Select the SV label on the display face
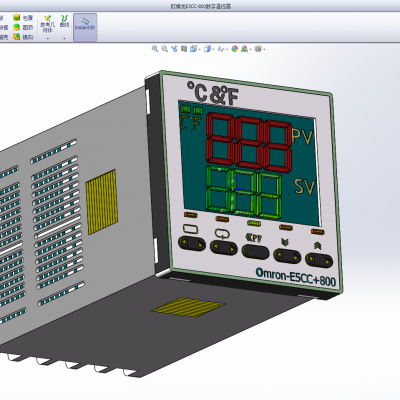Image resolution: width=400 pixels, height=400 pixels. click(305, 187)
